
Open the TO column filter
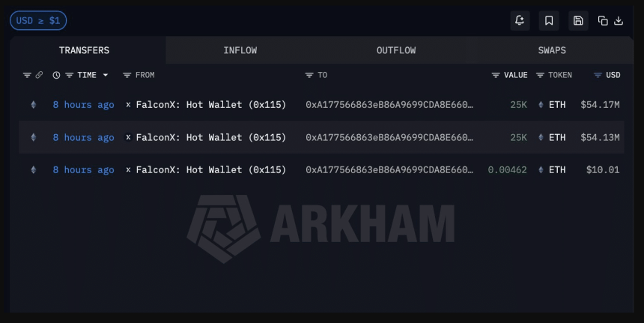point(309,75)
